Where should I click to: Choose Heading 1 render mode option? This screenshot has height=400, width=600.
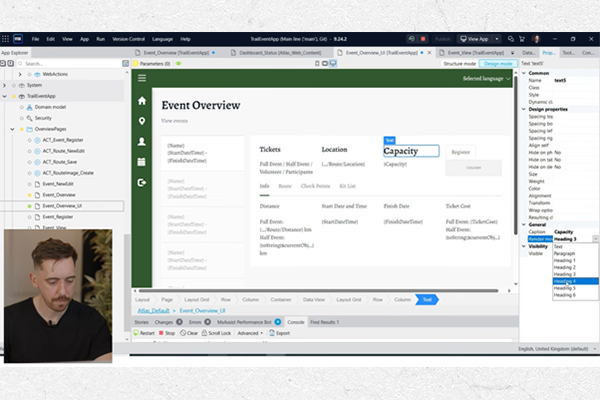pyautogui.click(x=576, y=260)
